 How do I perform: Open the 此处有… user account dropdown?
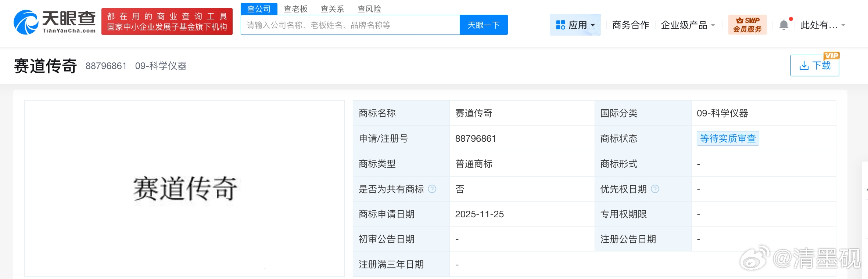click(823, 25)
